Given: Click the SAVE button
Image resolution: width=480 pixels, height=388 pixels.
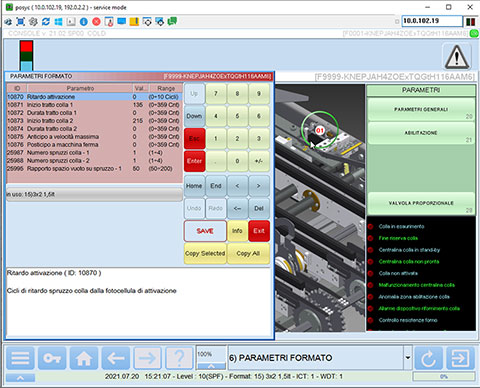Looking at the screenshot, I should (x=205, y=231).
